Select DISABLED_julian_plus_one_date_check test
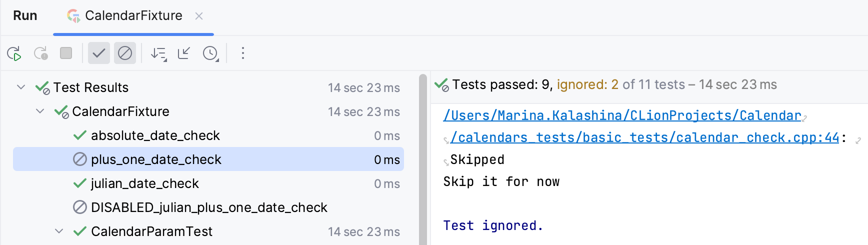The width and height of the screenshot is (868, 245). pyautogui.click(x=208, y=207)
